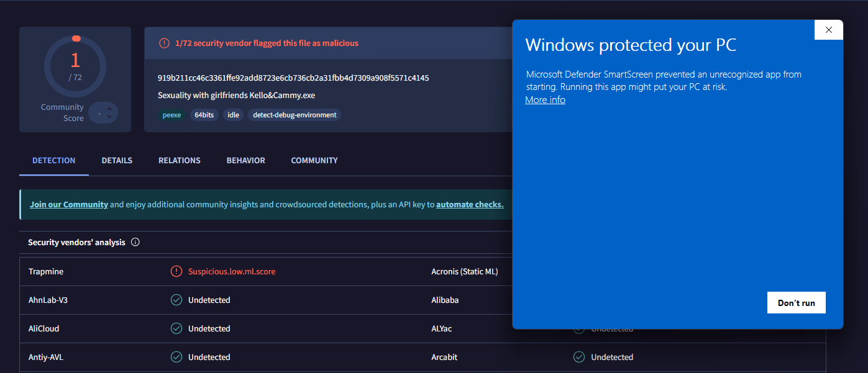Viewport: 868px width, 373px height.
Task: Click the Security vendors' analysis heading
Action: [x=76, y=243]
